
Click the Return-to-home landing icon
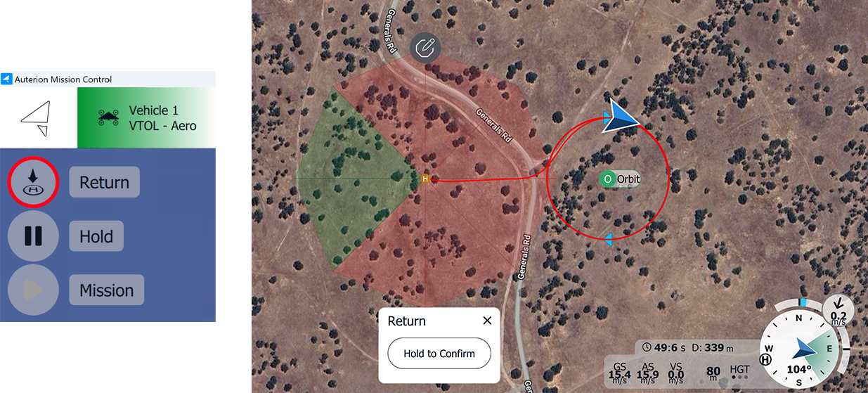pos(33,181)
